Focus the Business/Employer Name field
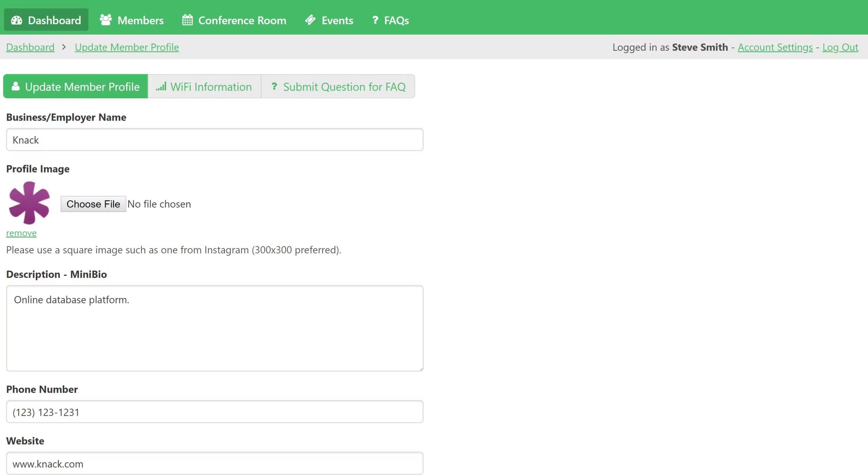Screen dimensions: 868x475 (214, 140)
